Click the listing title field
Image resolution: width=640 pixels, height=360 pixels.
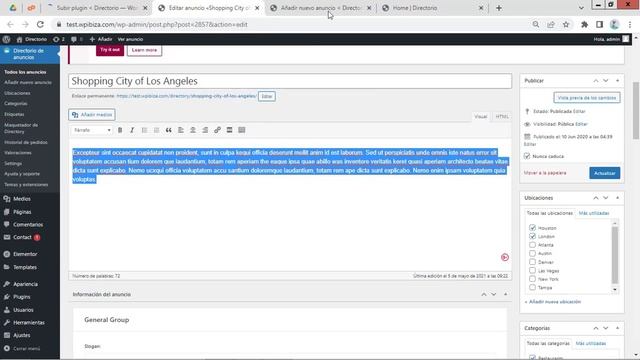[290, 81]
